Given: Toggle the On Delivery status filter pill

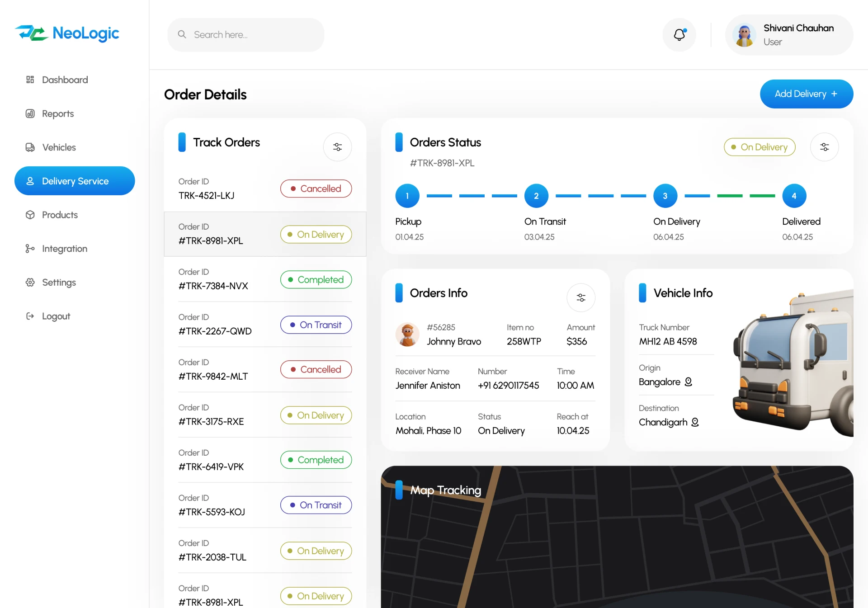Looking at the screenshot, I should pos(759,147).
